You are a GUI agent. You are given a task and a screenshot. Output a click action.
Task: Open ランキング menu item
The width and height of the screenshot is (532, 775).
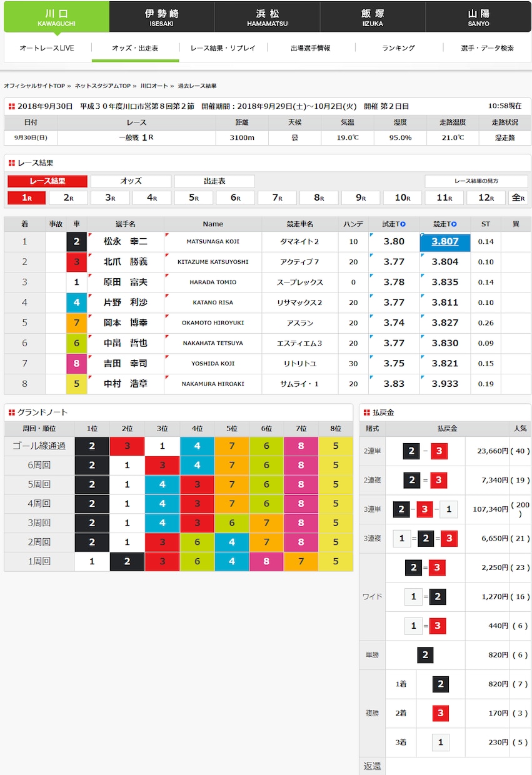tap(399, 48)
